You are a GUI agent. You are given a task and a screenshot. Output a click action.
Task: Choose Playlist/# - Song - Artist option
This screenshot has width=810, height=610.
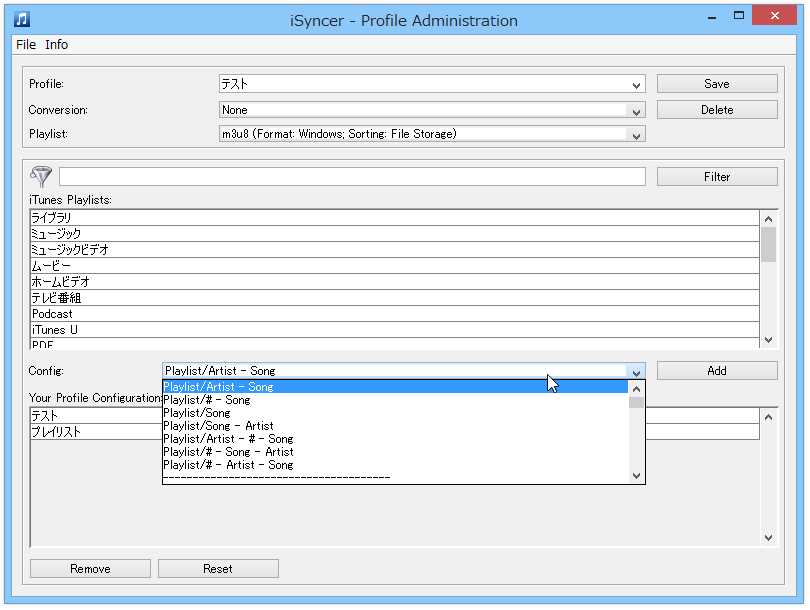(395, 451)
